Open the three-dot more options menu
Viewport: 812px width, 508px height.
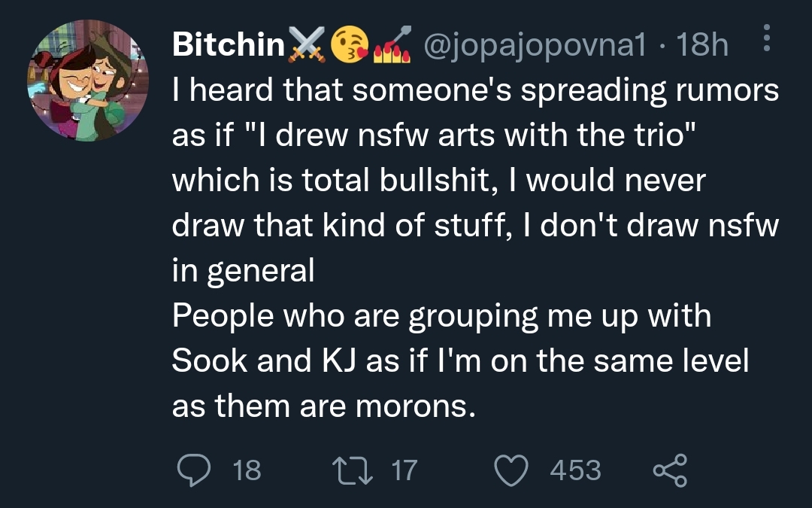[767, 38]
